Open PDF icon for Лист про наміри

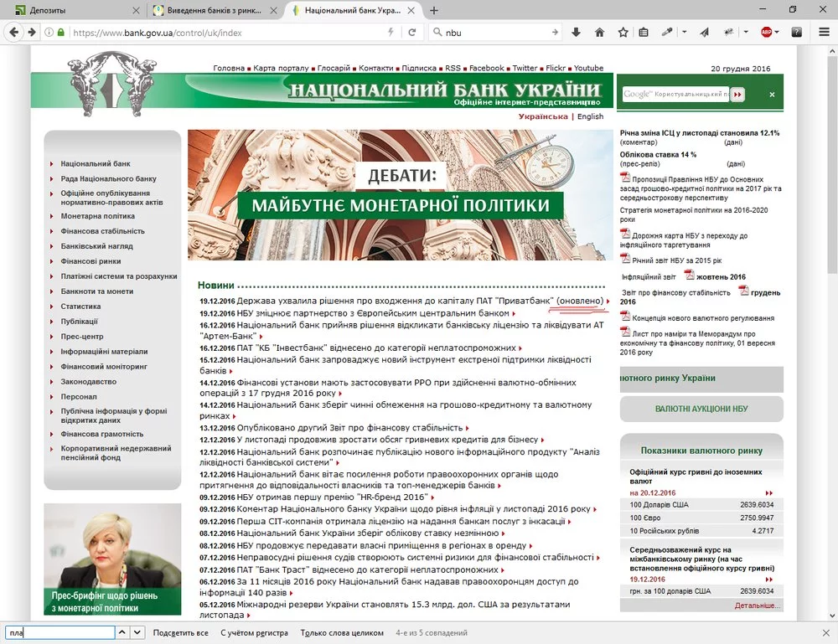pyautogui.click(x=625, y=332)
